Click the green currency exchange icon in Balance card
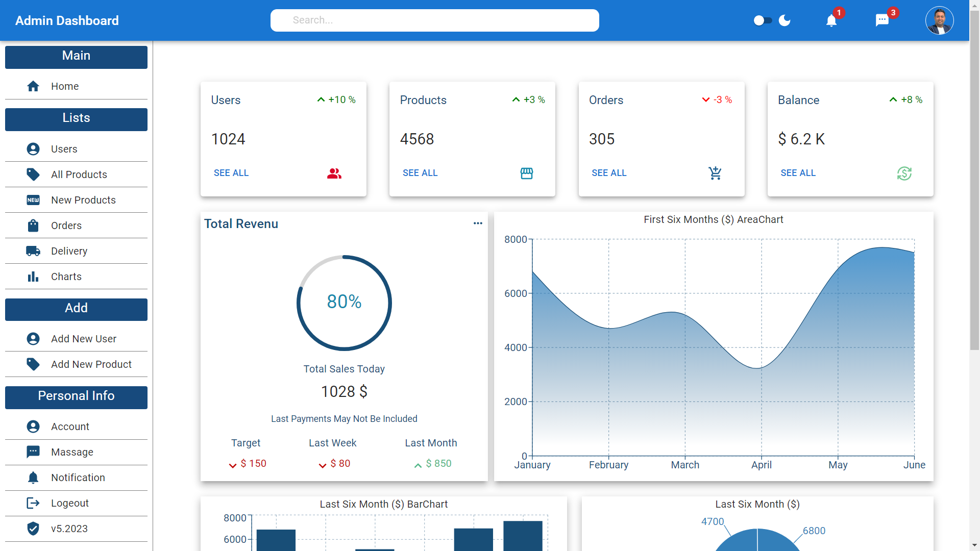 click(904, 173)
